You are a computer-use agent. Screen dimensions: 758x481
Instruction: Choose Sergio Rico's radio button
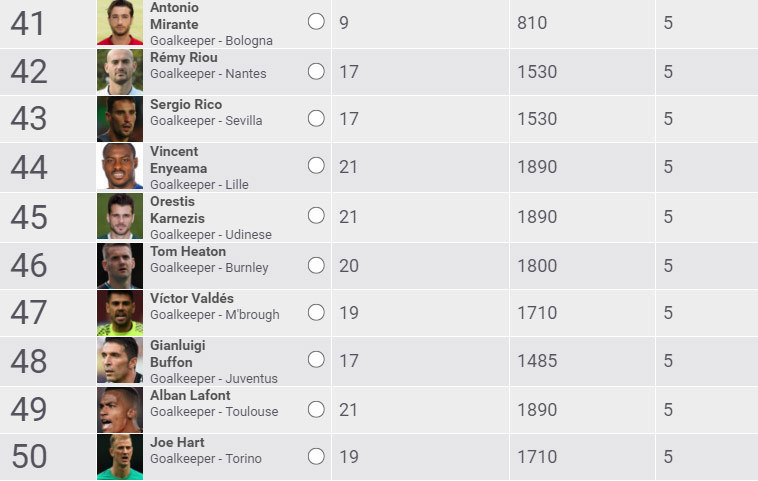point(316,118)
